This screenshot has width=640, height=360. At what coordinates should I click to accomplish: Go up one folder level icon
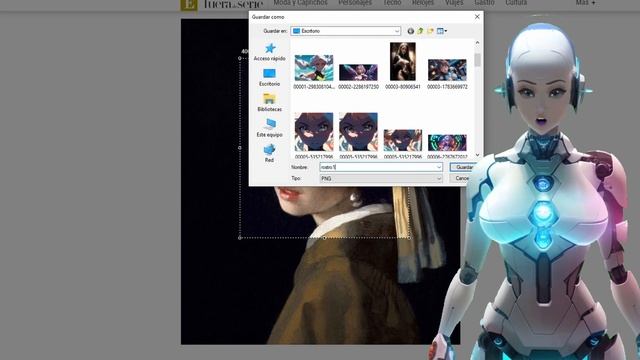(x=420, y=31)
